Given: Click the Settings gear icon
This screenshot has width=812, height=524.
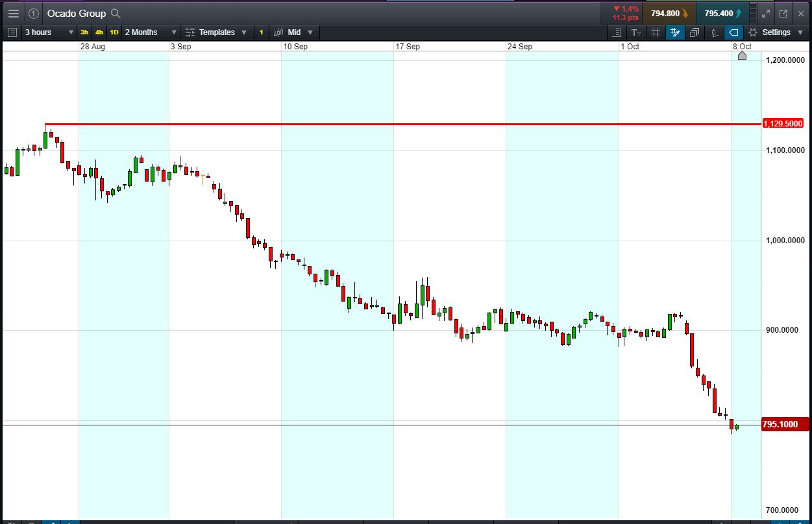Looking at the screenshot, I should (753, 32).
